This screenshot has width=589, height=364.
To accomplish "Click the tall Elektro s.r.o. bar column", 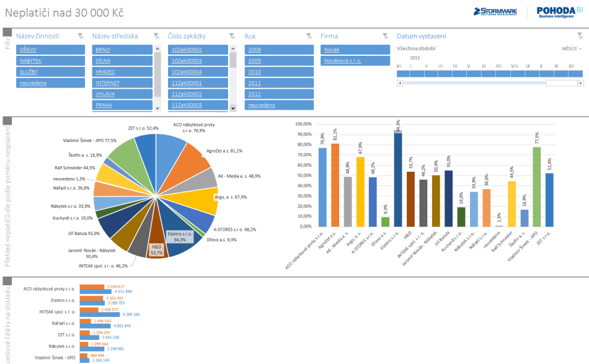I will point(398,179).
